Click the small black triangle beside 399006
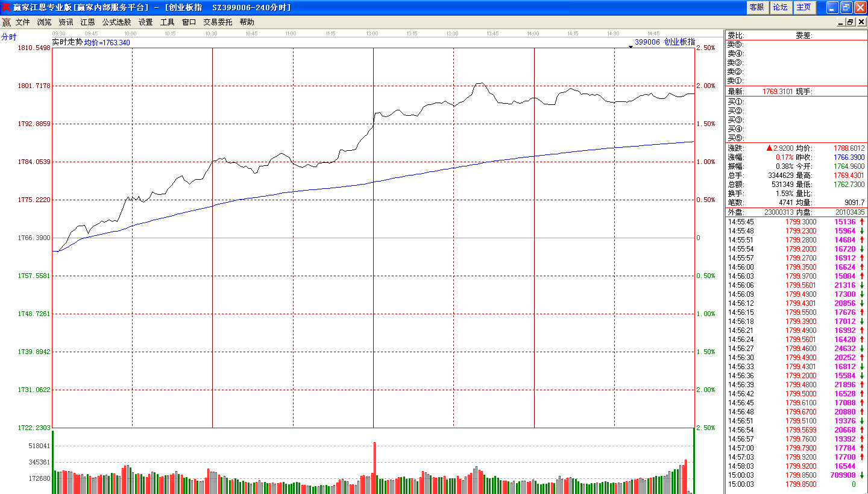This screenshot has height=494, width=868. pos(631,46)
